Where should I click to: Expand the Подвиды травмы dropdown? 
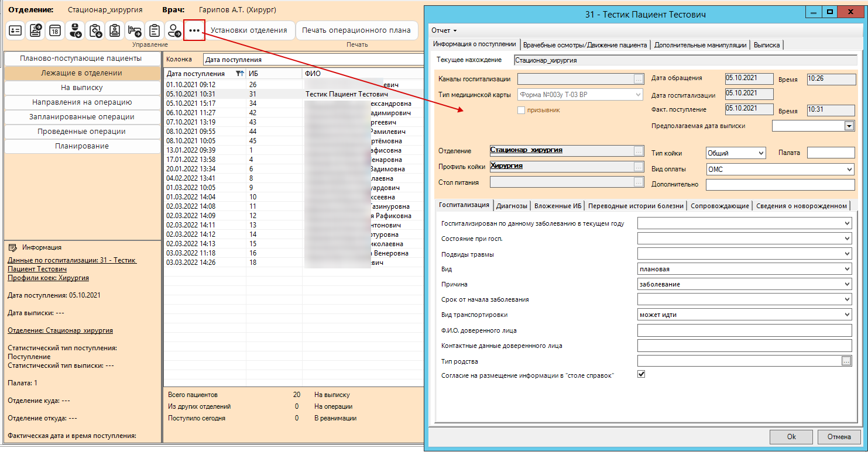[x=847, y=254]
